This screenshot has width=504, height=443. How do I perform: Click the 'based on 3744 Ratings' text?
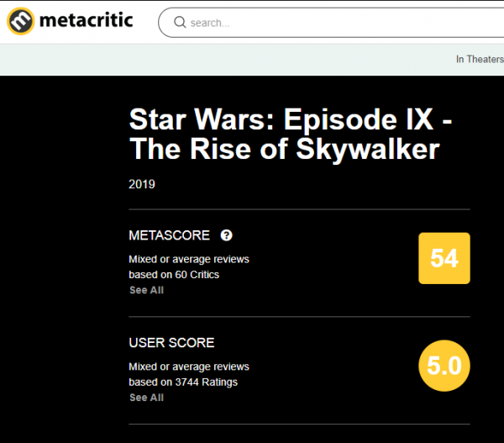tap(183, 382)
